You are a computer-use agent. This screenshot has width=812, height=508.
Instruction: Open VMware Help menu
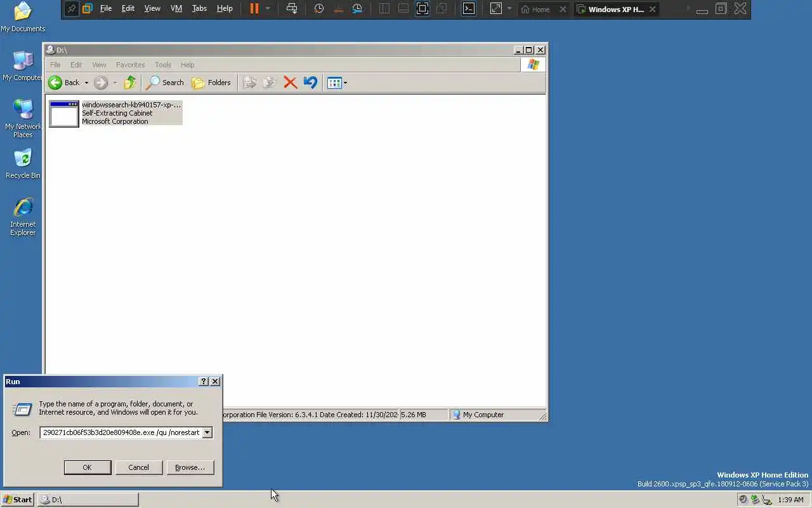225,9
